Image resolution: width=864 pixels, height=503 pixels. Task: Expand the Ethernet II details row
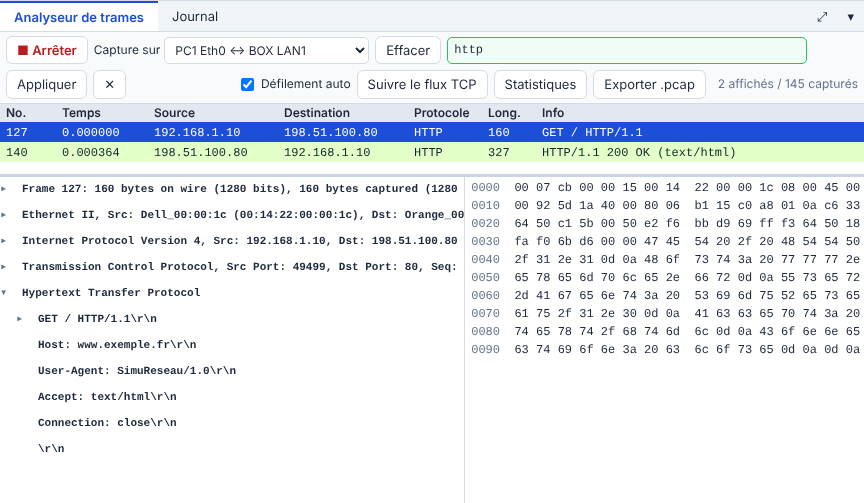point(4,215)
